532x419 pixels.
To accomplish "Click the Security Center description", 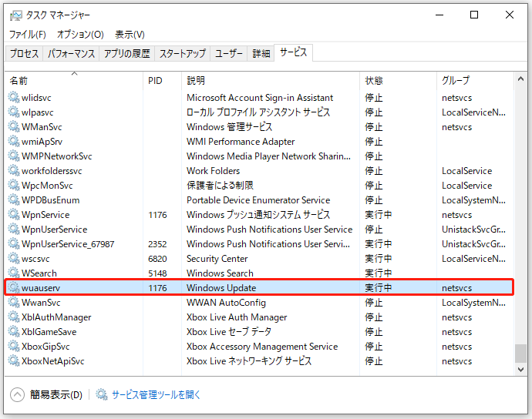I will coord(217,259).
